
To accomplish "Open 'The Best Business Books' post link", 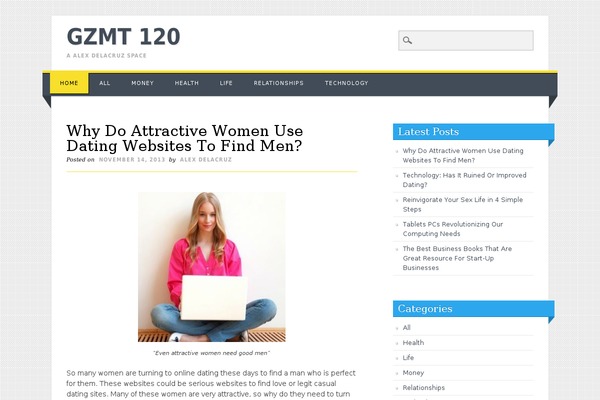I will pyautogui.click(x=457, y=258).
